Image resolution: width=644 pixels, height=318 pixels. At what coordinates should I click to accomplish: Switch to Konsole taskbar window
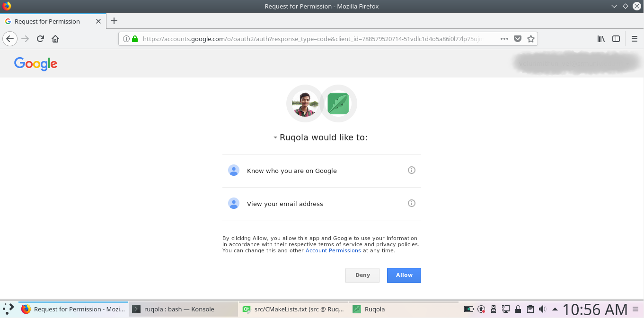click(x=183, y=309)
